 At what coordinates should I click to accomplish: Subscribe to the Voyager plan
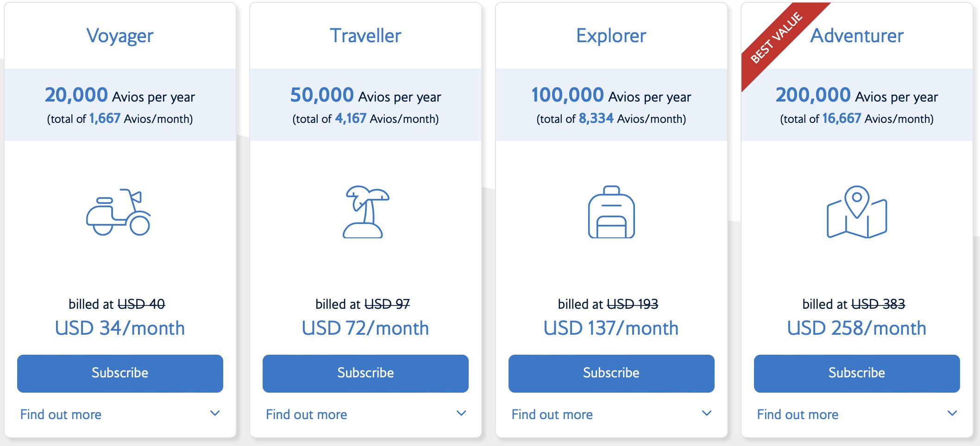[x=120, y=373]
